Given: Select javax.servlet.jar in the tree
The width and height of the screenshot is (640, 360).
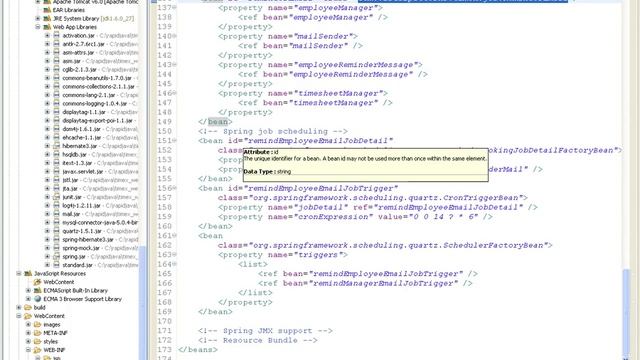Looking at the screenshot, I should click(x=82, y=171).
